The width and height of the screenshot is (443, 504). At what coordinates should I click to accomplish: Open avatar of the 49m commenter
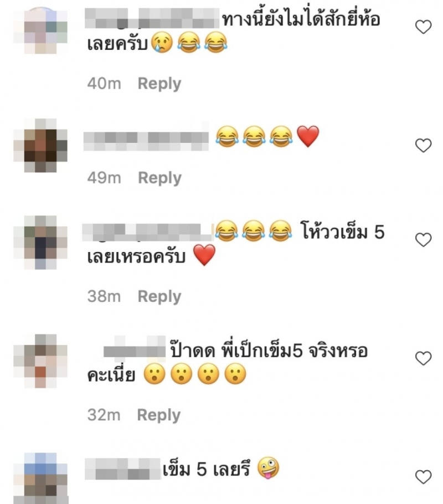pyautogui.click(x=40, y=145)
